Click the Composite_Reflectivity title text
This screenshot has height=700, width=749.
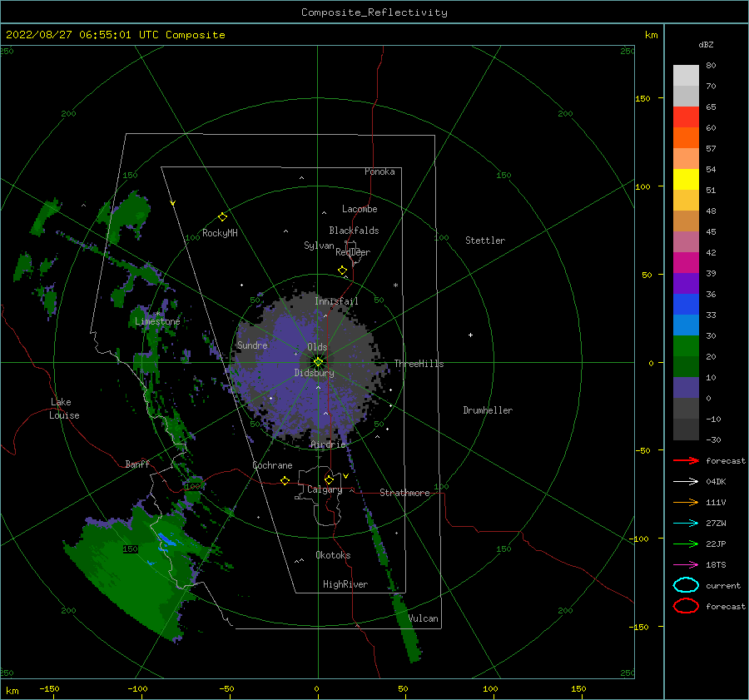point(374,12)
